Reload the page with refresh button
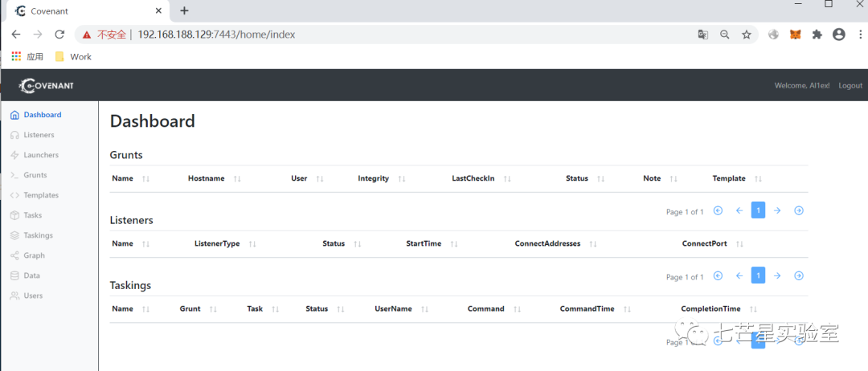The image size is (868, 371). click(59, 35)
